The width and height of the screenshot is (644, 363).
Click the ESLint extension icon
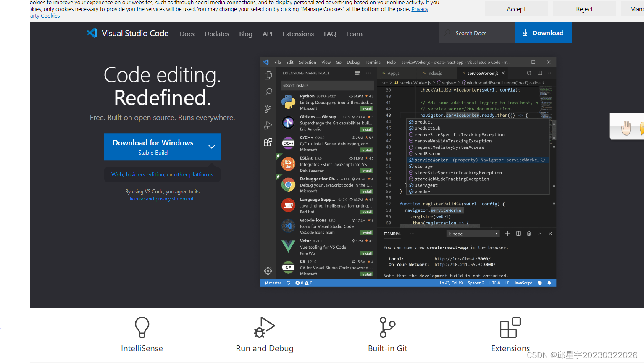tap(288, 164)
